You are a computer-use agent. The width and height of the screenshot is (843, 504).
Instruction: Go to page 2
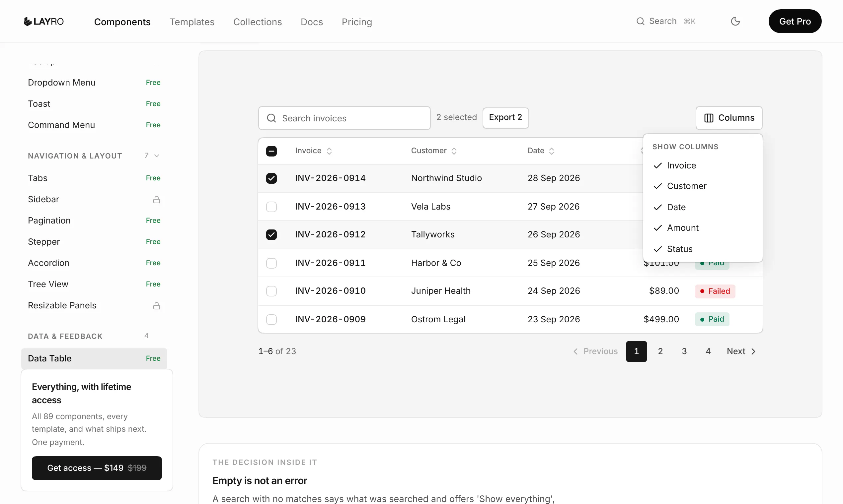click(660, 351)
